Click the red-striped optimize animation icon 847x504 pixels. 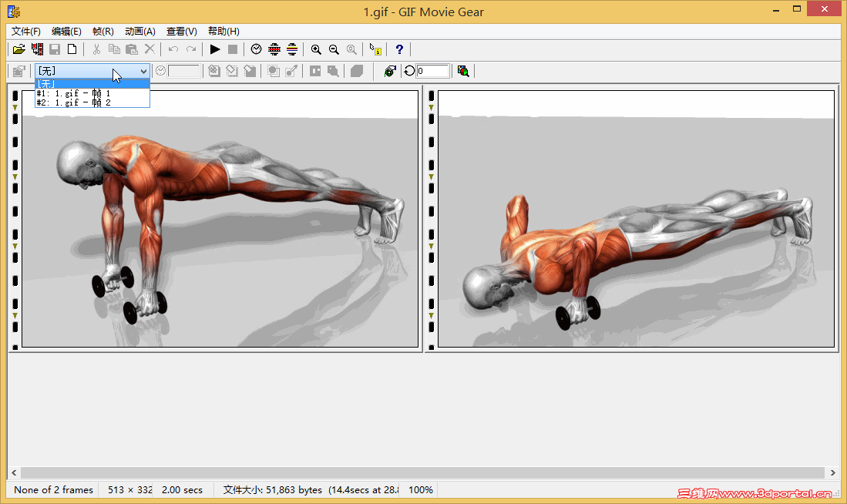274,49
